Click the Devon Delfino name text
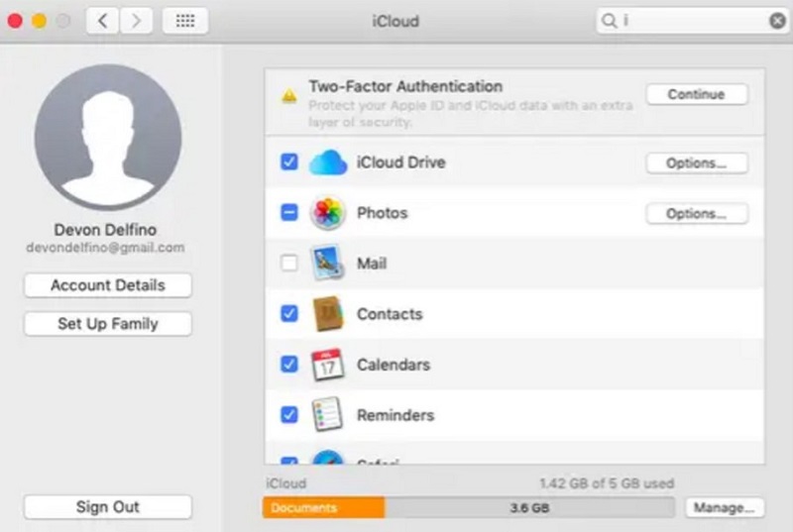 105,230
